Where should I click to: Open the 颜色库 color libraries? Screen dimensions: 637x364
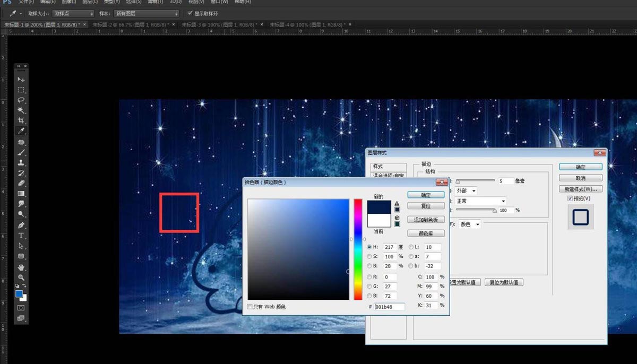[x=426, y=233]
